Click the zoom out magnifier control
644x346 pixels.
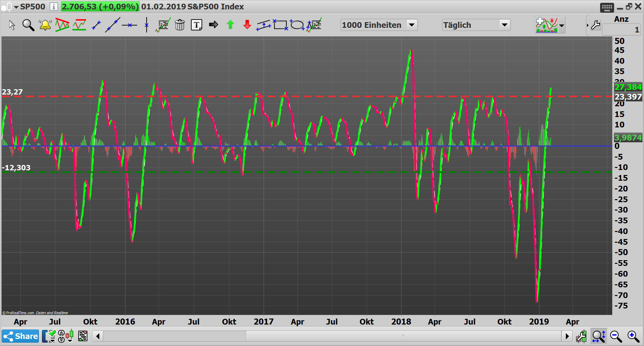pyautogui.click(x=615, y=336)
